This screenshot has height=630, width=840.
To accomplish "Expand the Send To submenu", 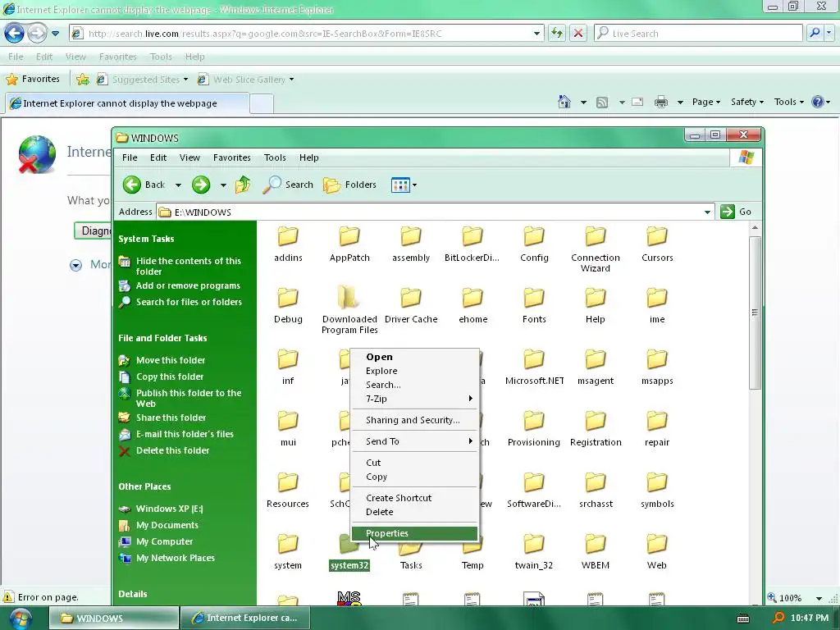I will [x=414, y=441].
